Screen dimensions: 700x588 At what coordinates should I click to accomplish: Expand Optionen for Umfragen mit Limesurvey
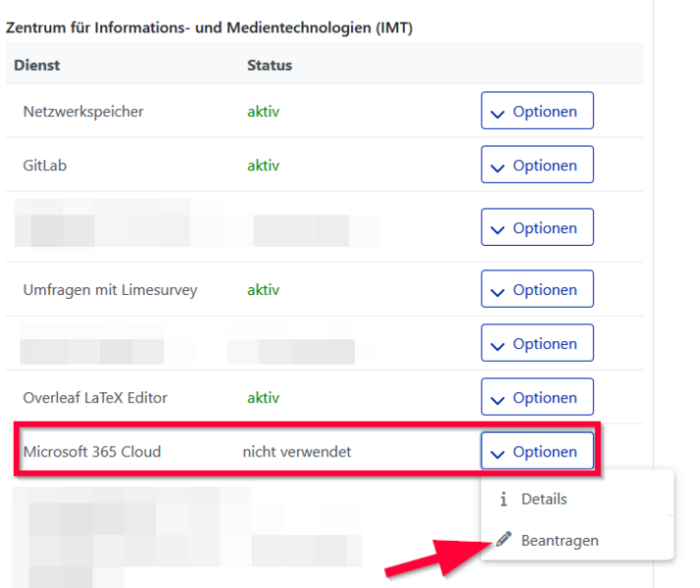[537, 290]
